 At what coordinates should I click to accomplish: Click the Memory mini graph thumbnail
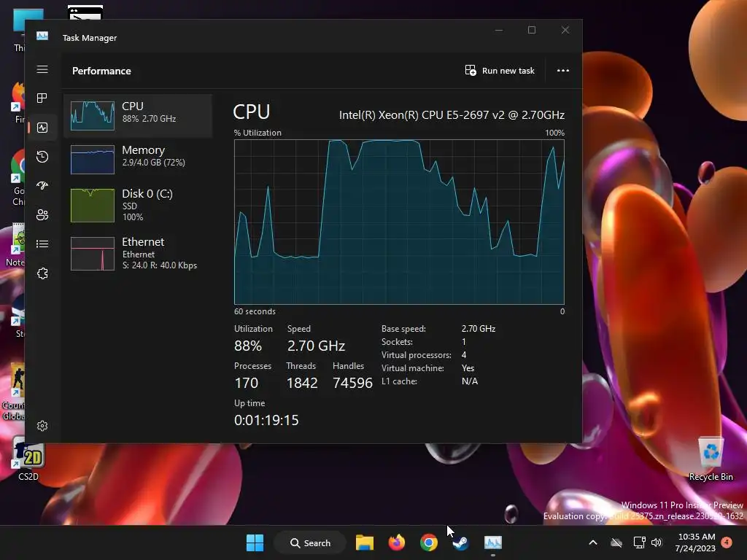93,160
